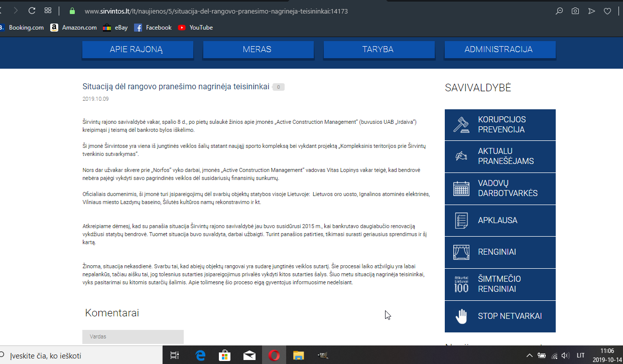Select the TARYBA navigation item
The width and height of the screenshot is (623, 364).
(379, 50)
